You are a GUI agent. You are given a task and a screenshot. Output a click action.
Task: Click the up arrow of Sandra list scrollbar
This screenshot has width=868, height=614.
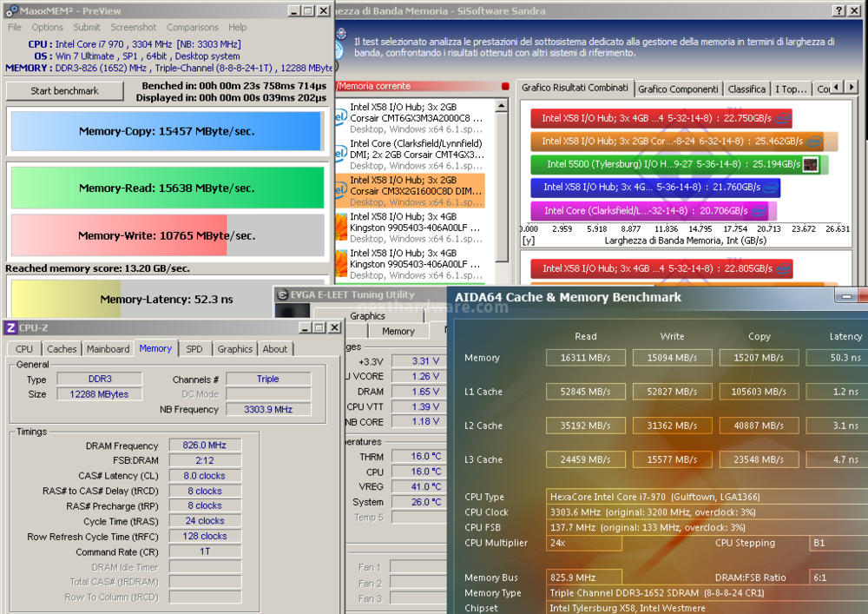(502, 105)
